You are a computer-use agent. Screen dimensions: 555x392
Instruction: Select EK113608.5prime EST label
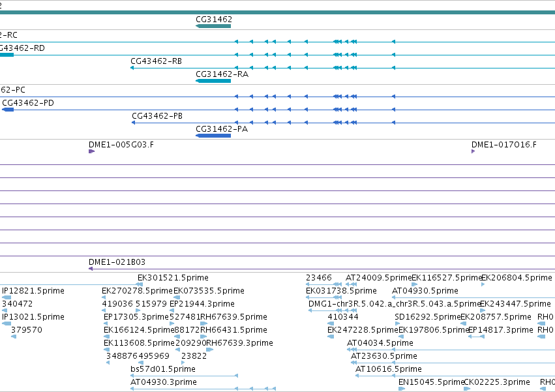pos(139,343)
